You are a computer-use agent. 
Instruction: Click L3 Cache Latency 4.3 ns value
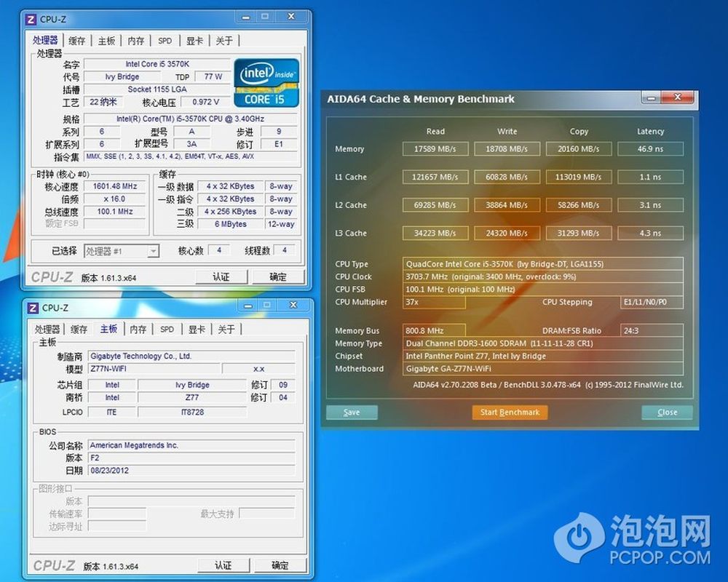[650, 233]
